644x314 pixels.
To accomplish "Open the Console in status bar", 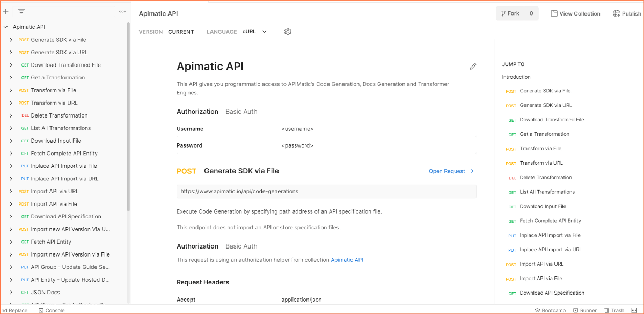I will (51, 311).
